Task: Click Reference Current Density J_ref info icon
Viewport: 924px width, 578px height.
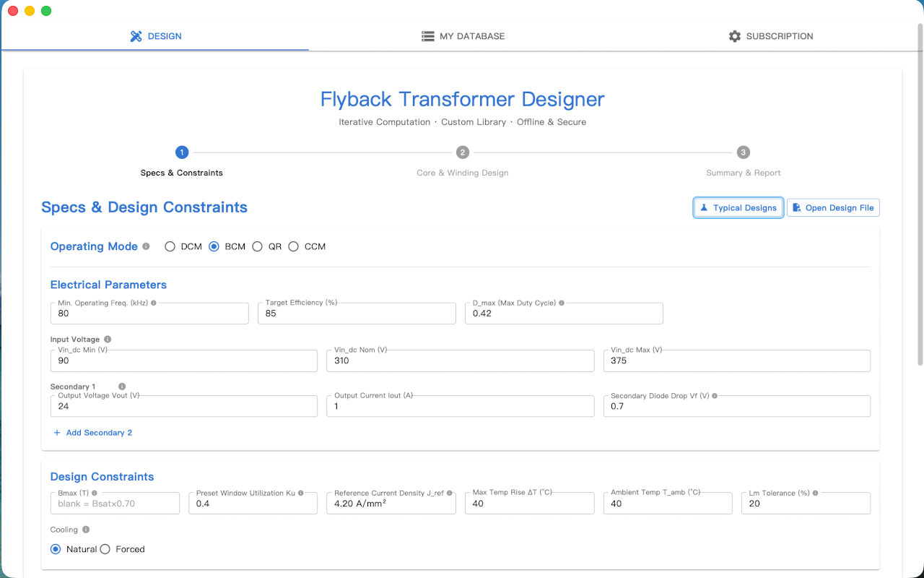Action: pos(449,493)
